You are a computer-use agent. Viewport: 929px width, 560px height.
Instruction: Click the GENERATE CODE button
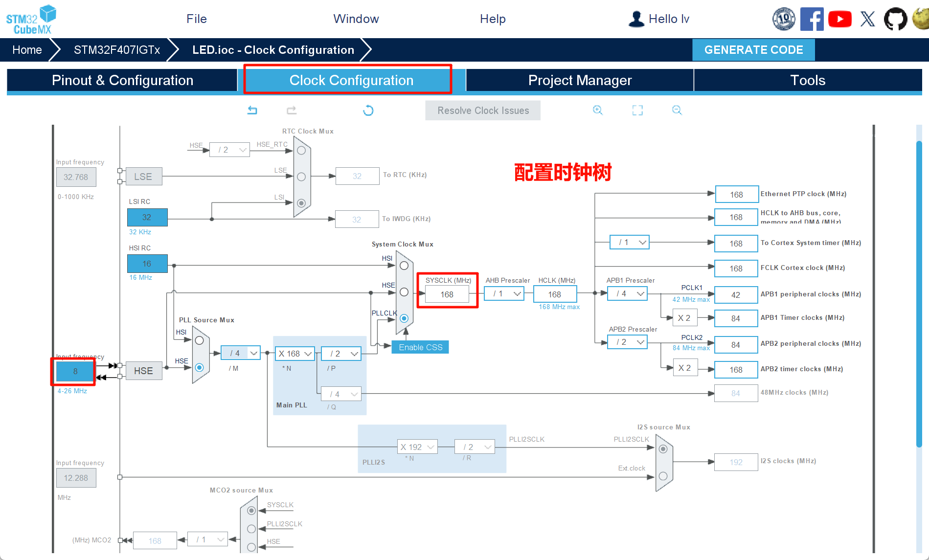[753, 49]
